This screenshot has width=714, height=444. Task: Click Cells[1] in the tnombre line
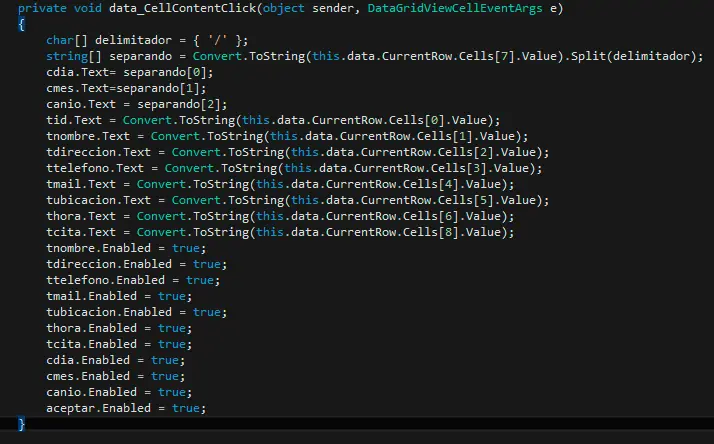pyautogui.click(x=445, y=136)
